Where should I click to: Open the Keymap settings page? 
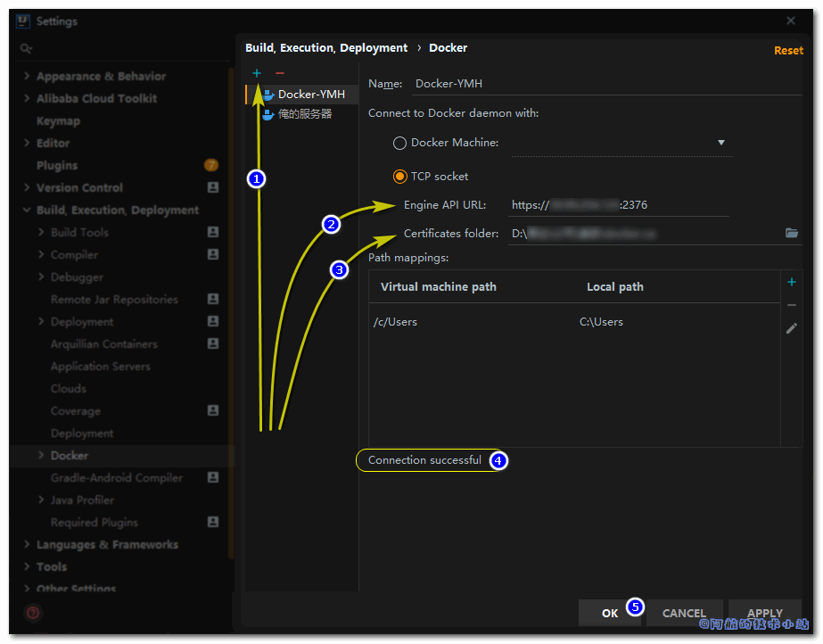(58, 121)
